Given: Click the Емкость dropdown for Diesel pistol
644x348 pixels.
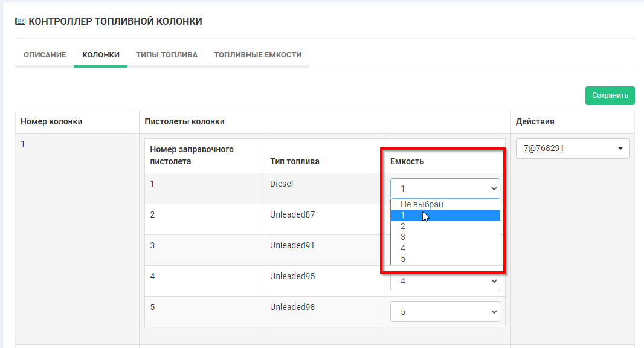Looking at the screenshot, I should 445,188.
